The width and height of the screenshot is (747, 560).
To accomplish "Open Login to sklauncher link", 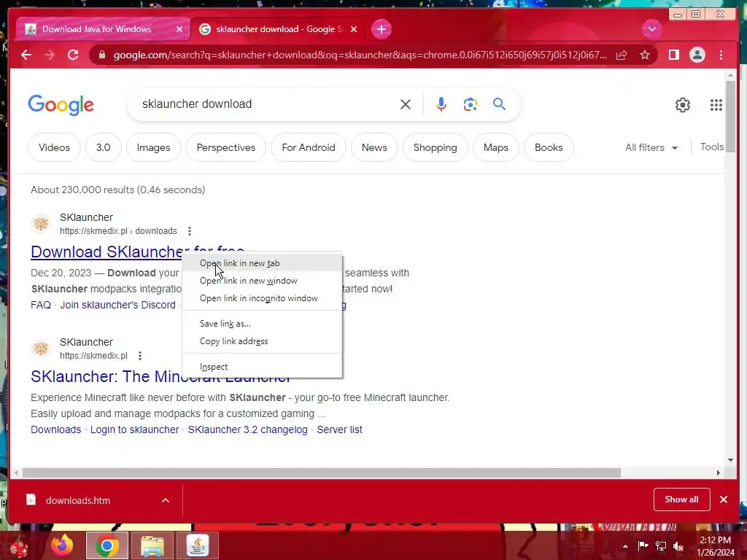I will click(x=134, y=429).
